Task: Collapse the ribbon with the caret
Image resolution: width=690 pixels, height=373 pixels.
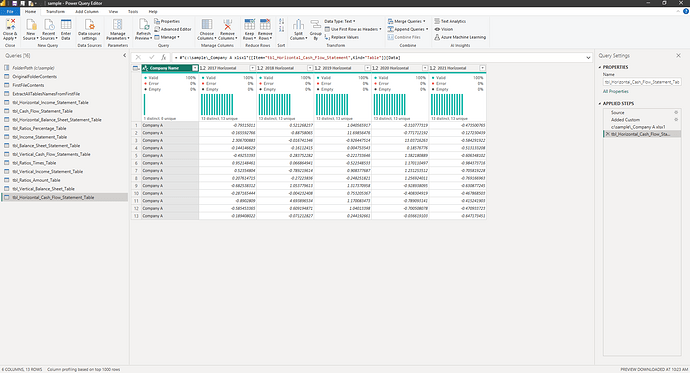Action: point(679,11)
